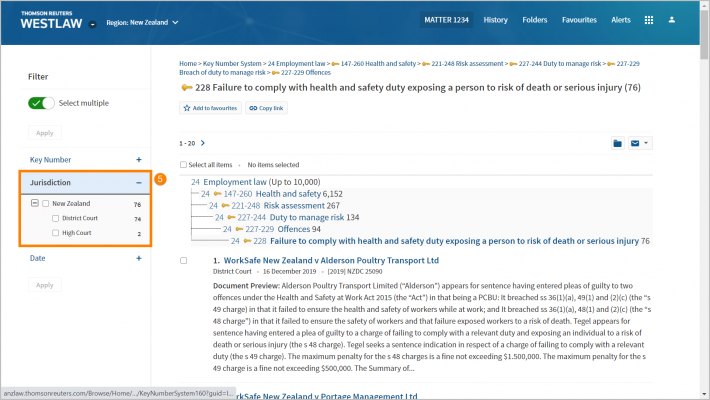The height and width of the screenshot is (400, 710).
Task: Check Select all items checkbox
Action: (x=183, y=165)
